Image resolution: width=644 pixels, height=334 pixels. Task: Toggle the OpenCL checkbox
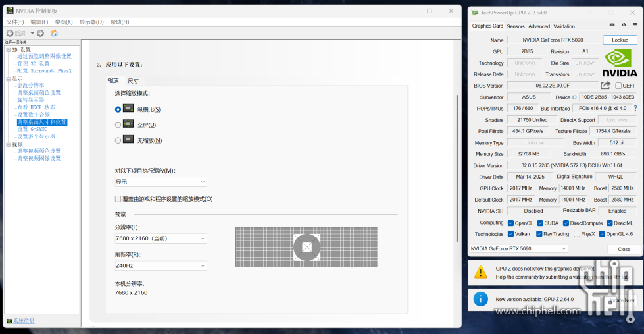510,223
